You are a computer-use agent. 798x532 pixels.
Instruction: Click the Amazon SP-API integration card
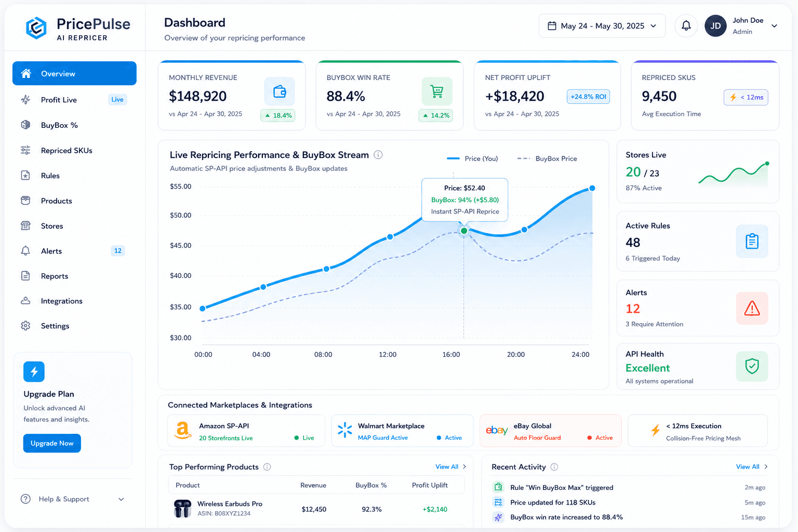click(x=246, y=431)
